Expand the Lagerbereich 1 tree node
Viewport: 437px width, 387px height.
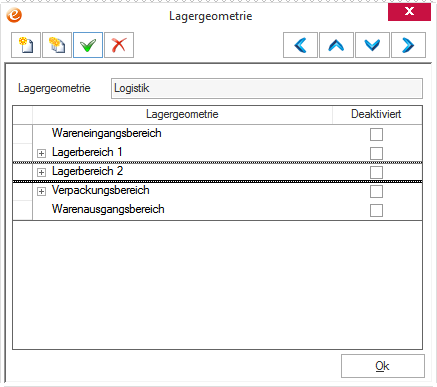click(41, 153)
